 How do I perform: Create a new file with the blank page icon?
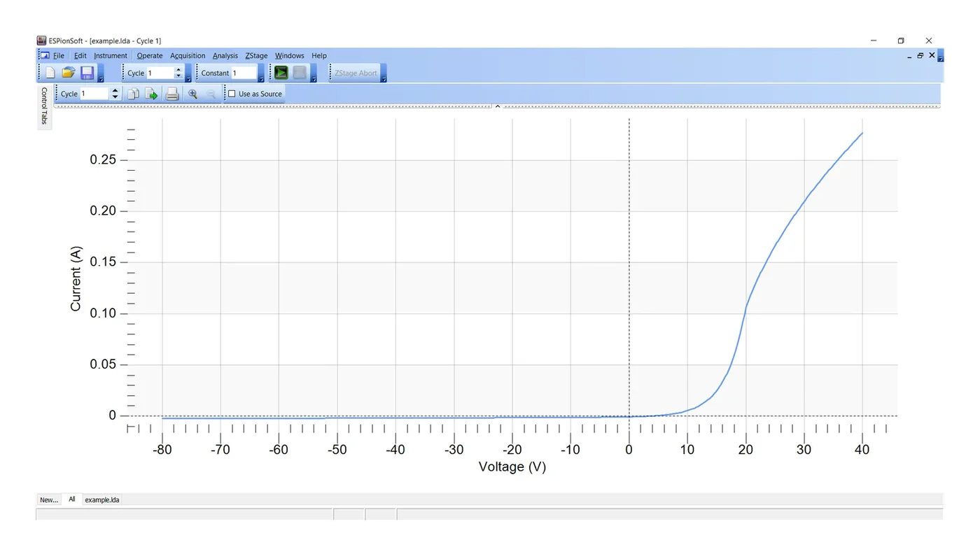[50, 73]
